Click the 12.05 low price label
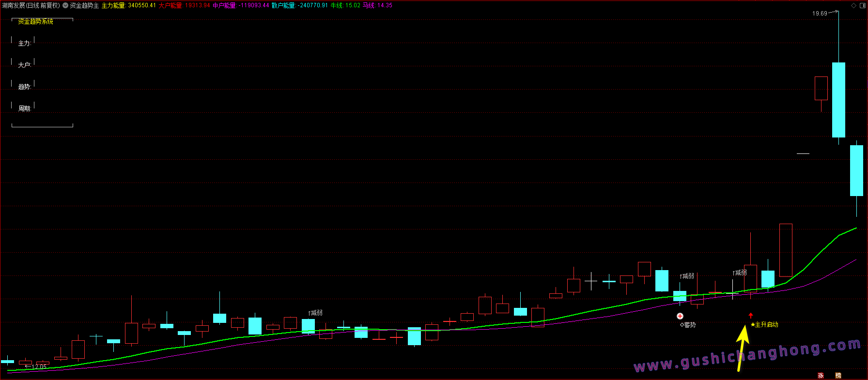 39,367
